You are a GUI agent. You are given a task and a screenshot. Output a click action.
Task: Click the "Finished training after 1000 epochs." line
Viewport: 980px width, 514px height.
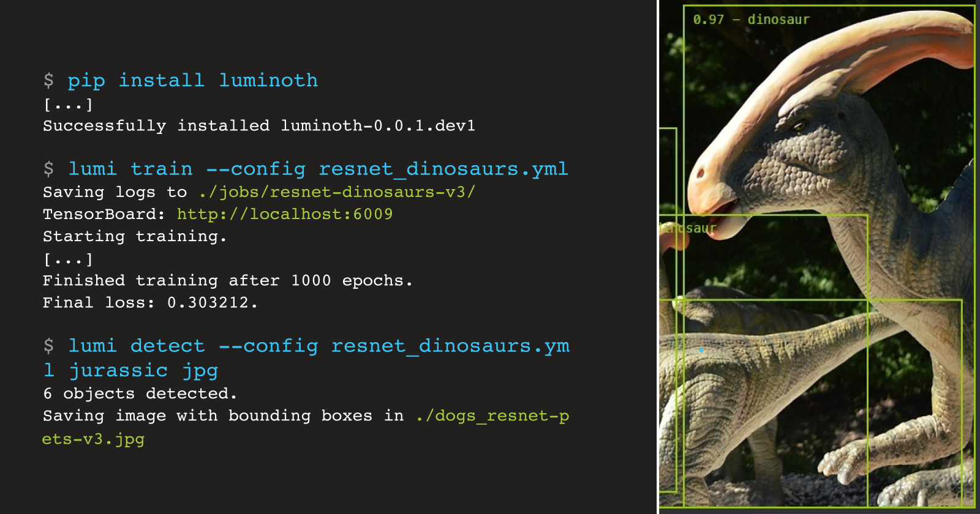227,281
